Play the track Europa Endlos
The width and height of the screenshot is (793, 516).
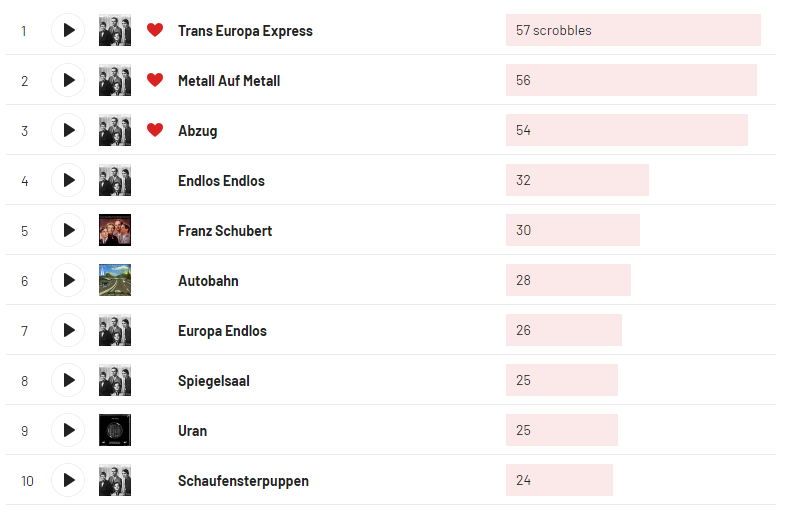point(68,330)
